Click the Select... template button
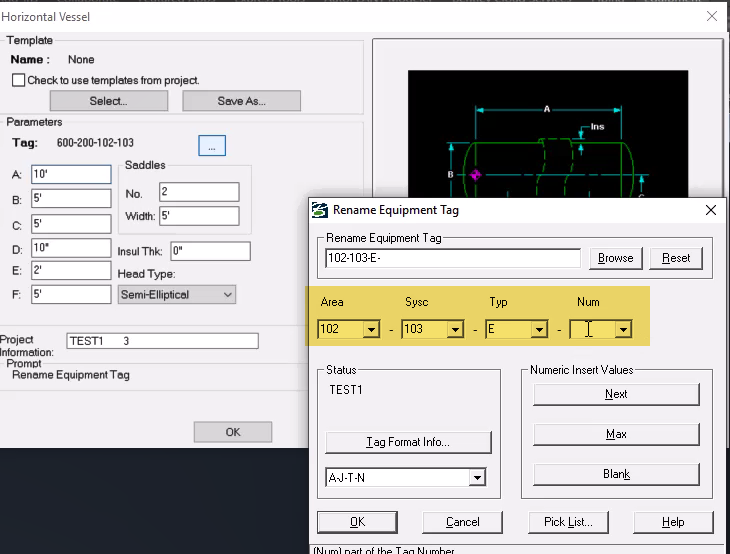Screen dimensions: 730x554 click(108, 101)
